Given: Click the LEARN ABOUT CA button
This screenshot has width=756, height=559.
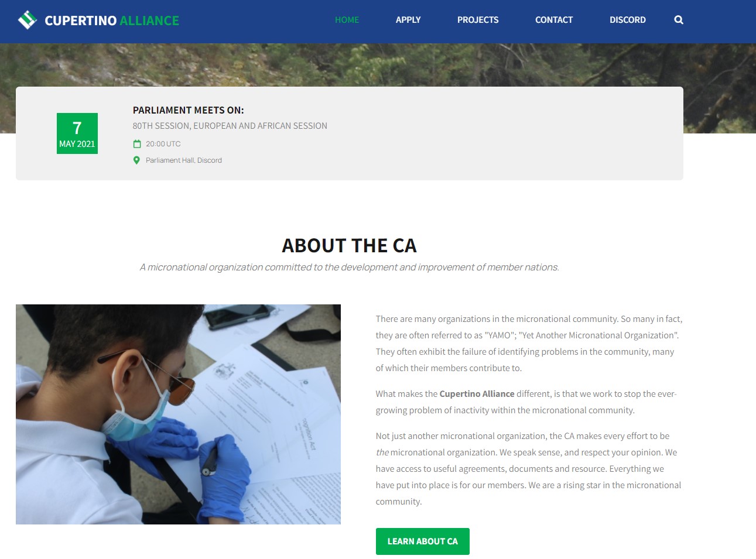Looking at the screenshot, I should 423,541.
